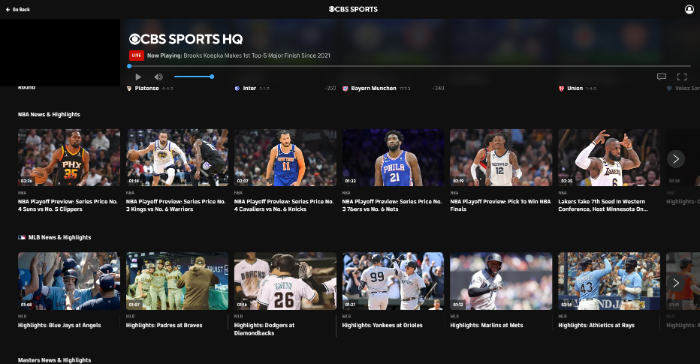Click the MLB News & Highlights heading
The image size is (700, 364).
pos(60,238)
